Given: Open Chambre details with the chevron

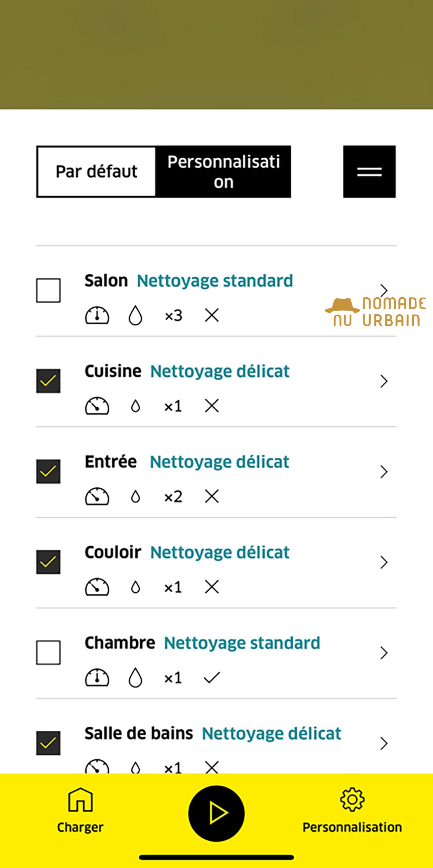Looking at the screenshot, I should 384,653.
